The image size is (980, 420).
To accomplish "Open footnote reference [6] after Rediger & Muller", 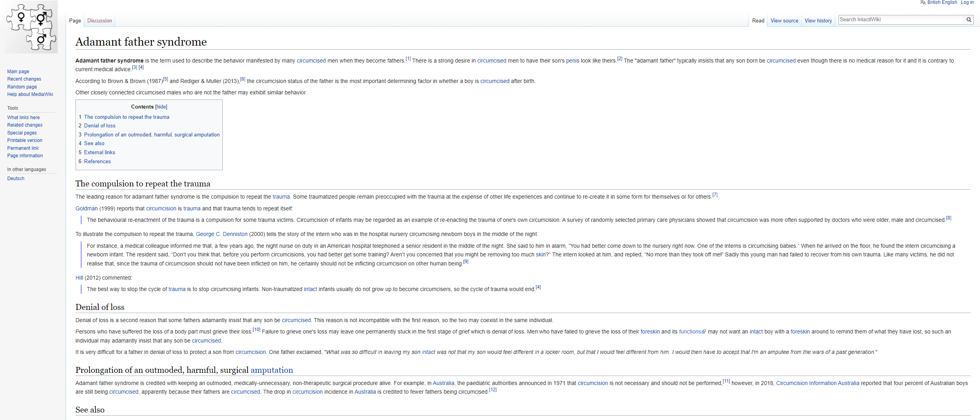I will click(242, 79).
